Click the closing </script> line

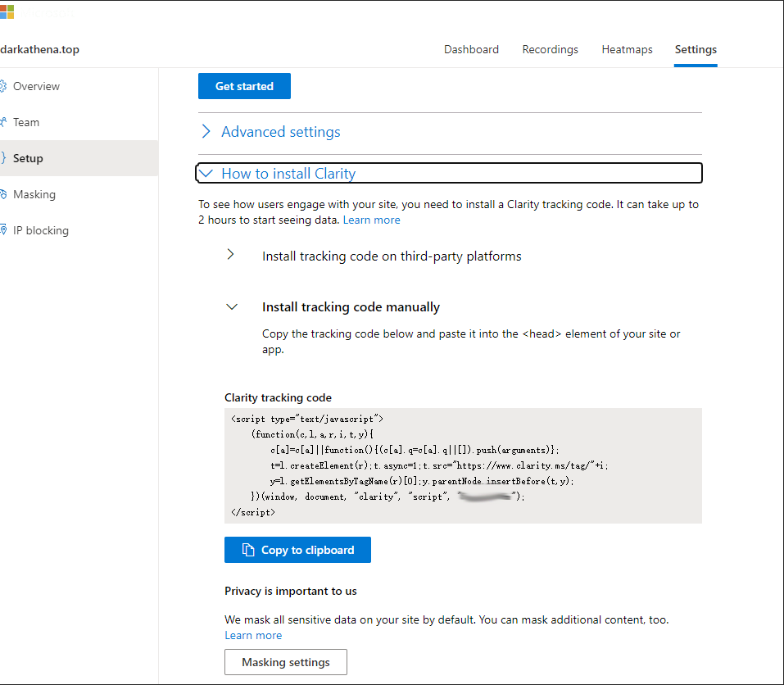tap(253, 512)
